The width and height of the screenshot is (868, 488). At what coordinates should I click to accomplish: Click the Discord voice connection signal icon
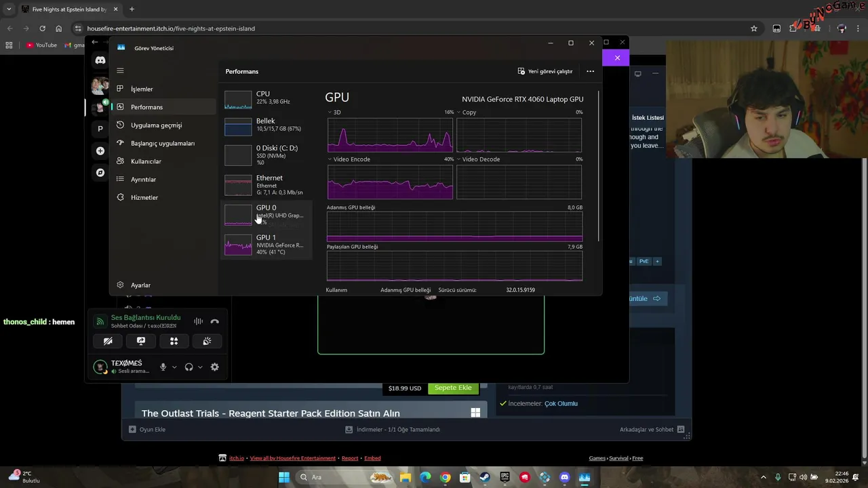100,321
